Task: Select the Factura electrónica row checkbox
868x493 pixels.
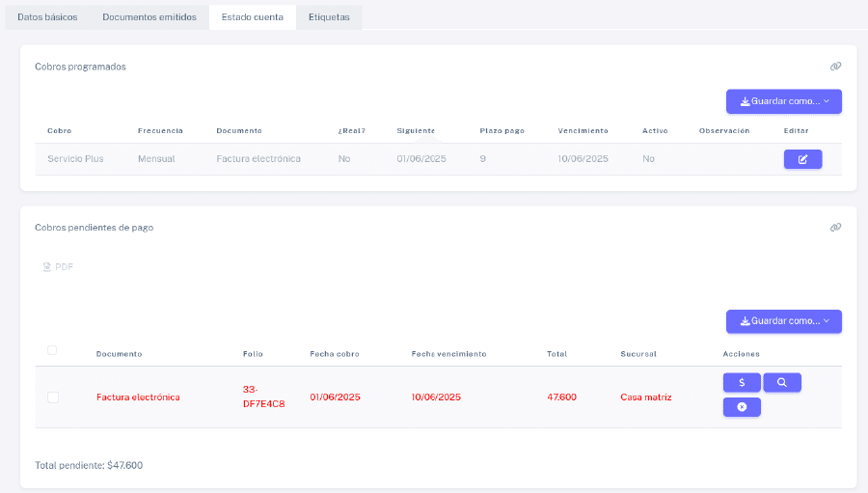Action: [53, 397]
